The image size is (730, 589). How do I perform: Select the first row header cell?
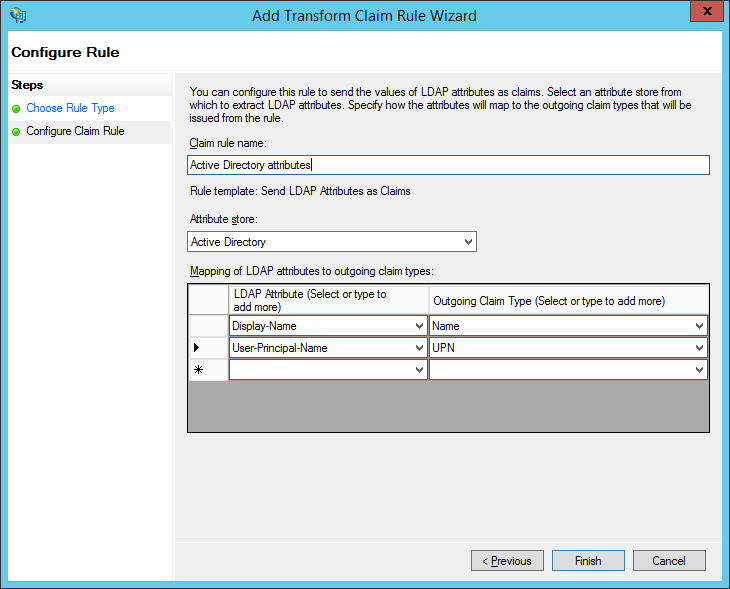point(208,326)
